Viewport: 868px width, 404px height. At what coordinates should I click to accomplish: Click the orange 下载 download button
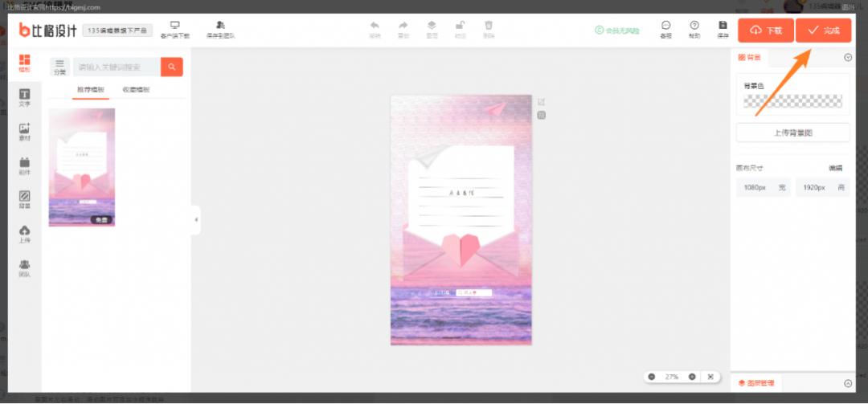pyautogui.click(x=766, y=31)
